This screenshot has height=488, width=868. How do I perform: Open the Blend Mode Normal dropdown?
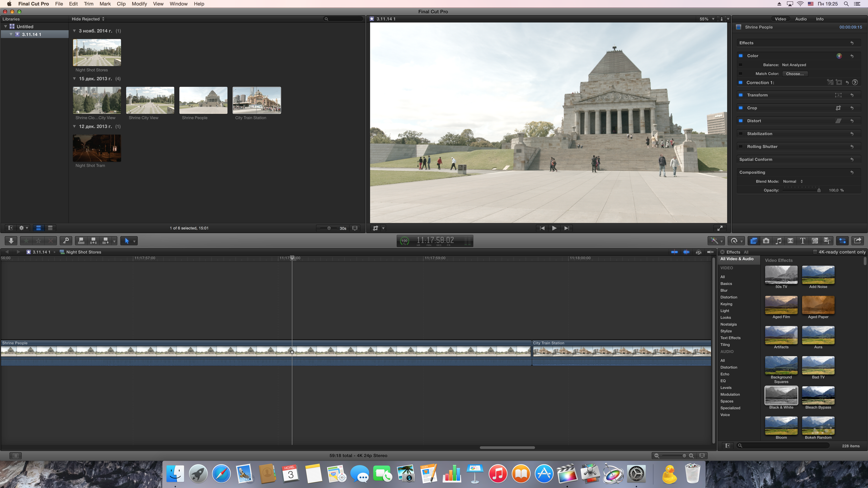tap(793, 181)
